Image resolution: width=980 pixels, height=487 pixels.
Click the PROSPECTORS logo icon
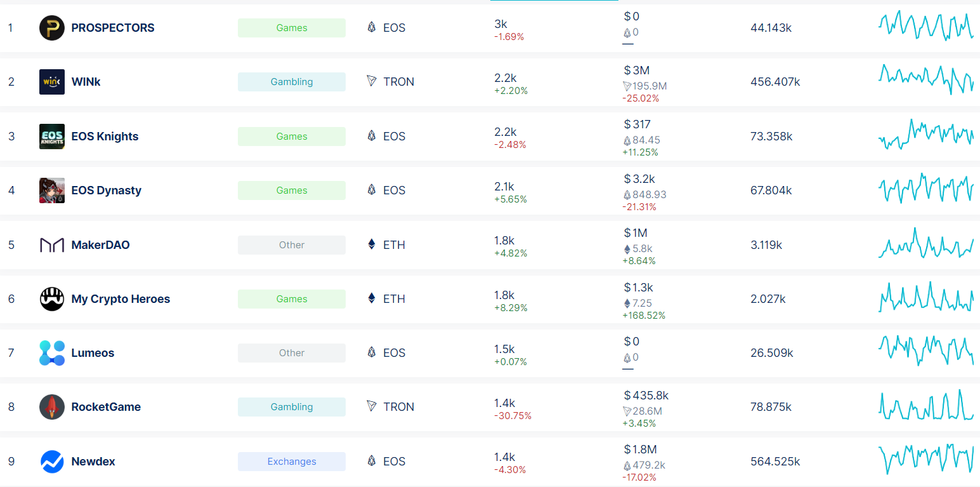tap(51, 28)
